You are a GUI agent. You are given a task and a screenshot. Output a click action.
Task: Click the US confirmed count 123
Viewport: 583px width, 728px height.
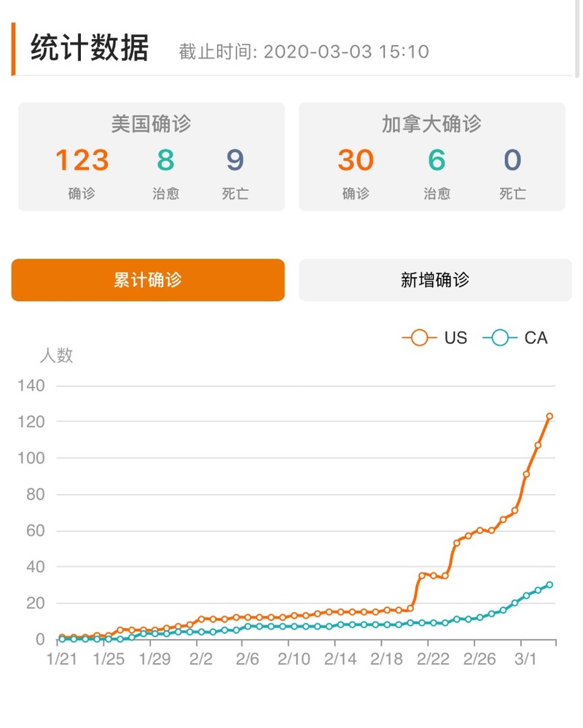click(82, 160)
